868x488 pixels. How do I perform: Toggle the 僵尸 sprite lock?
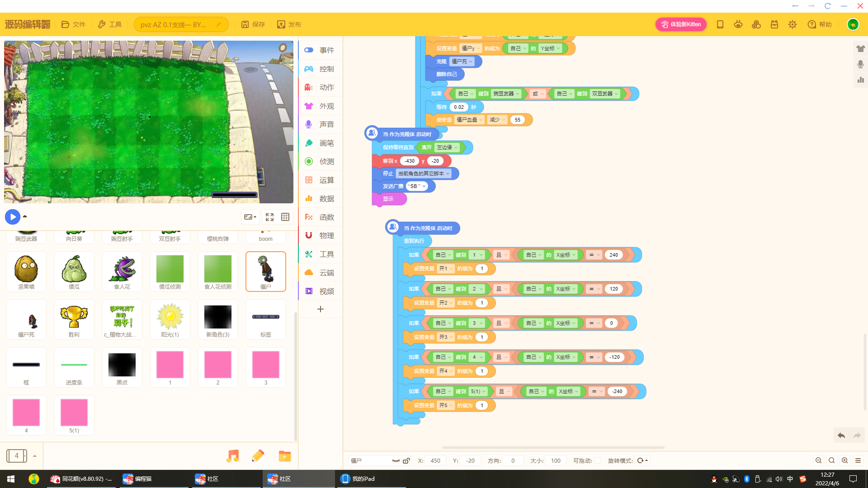click(x=406, y=461)
